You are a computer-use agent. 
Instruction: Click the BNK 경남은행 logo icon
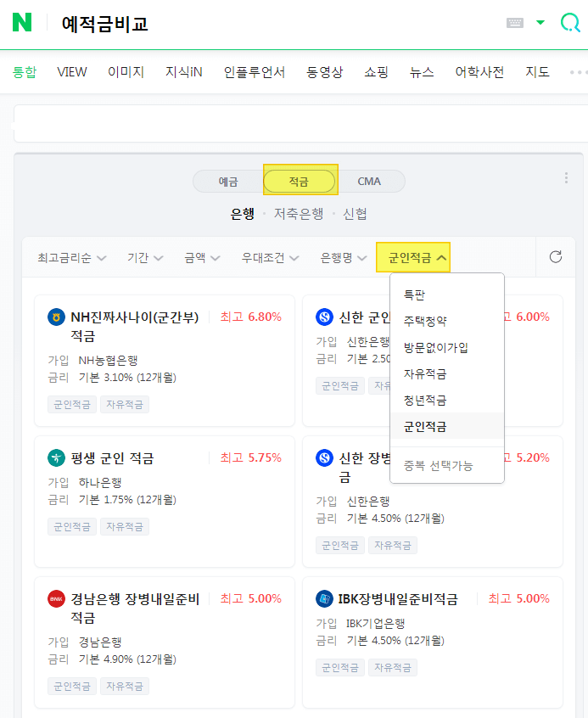coord(56,599)
